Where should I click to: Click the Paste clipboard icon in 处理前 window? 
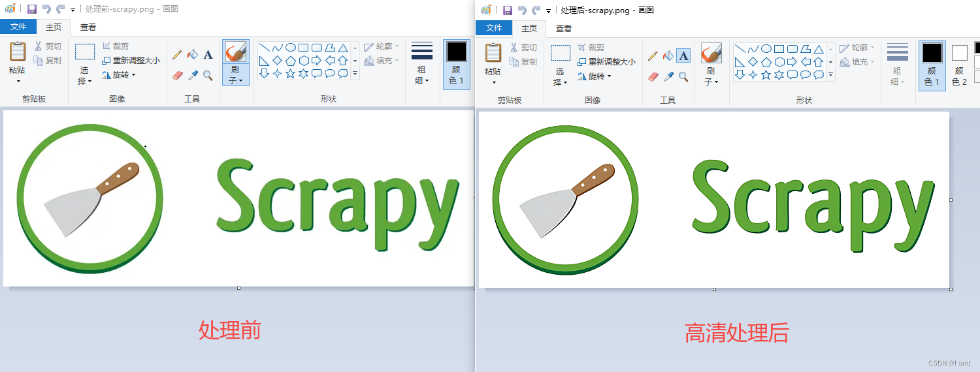click(18, 52)
